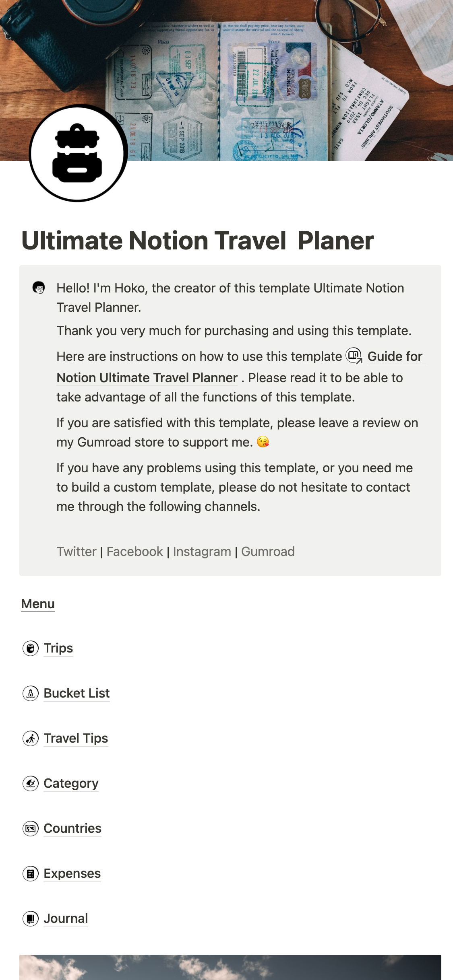Click the Ultimate Notion Travel Planer title
453x980 pixels.
tap(197, 241)
